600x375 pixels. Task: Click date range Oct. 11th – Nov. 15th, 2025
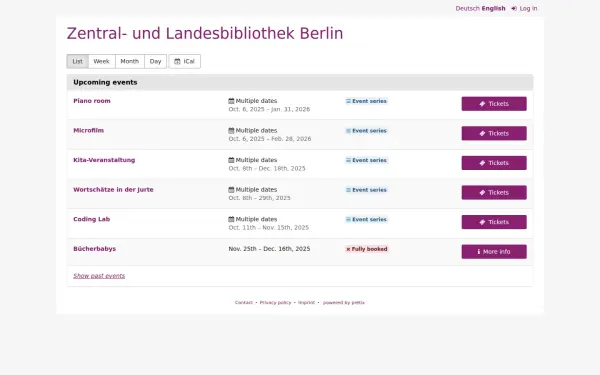click(x=269, y=228)
